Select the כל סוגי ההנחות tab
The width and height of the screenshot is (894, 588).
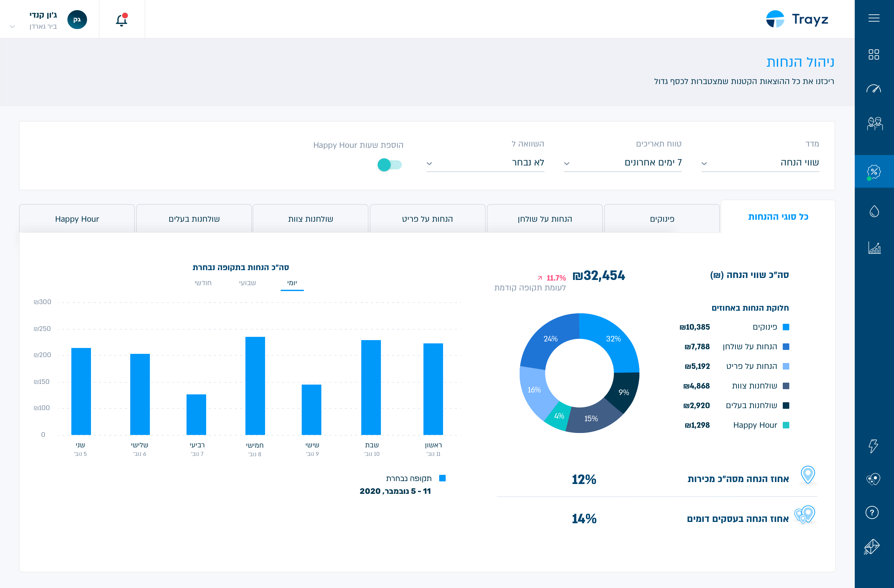(x=778, y=216)
